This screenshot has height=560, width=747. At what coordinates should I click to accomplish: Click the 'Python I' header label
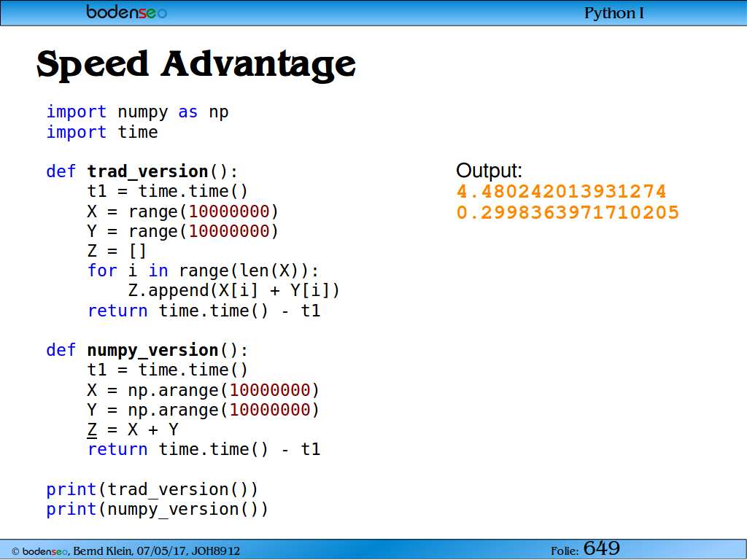[614, 13]
